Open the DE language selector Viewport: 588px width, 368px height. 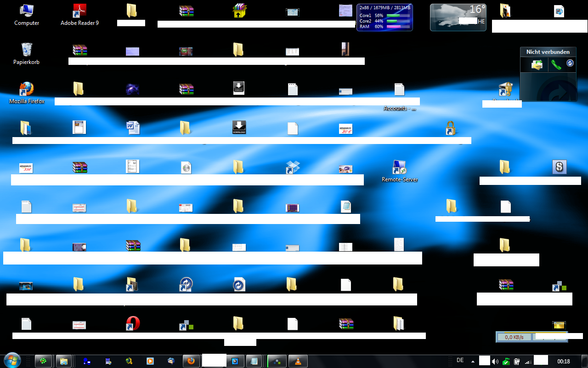pyautogui.click(x=460, y=361)
